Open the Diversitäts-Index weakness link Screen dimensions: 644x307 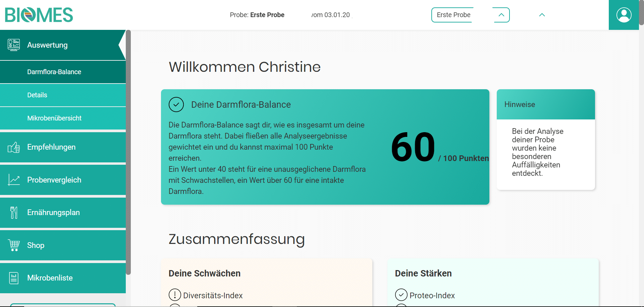click(213, 296)
